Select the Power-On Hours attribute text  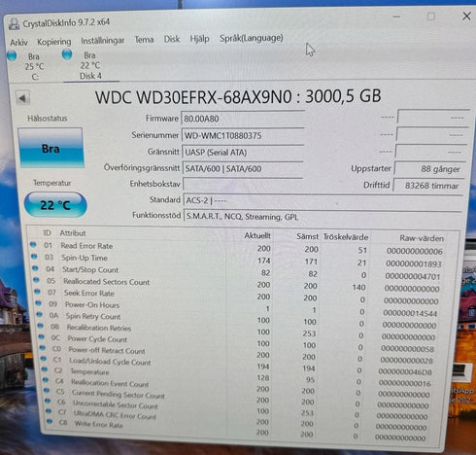point(92,304)
